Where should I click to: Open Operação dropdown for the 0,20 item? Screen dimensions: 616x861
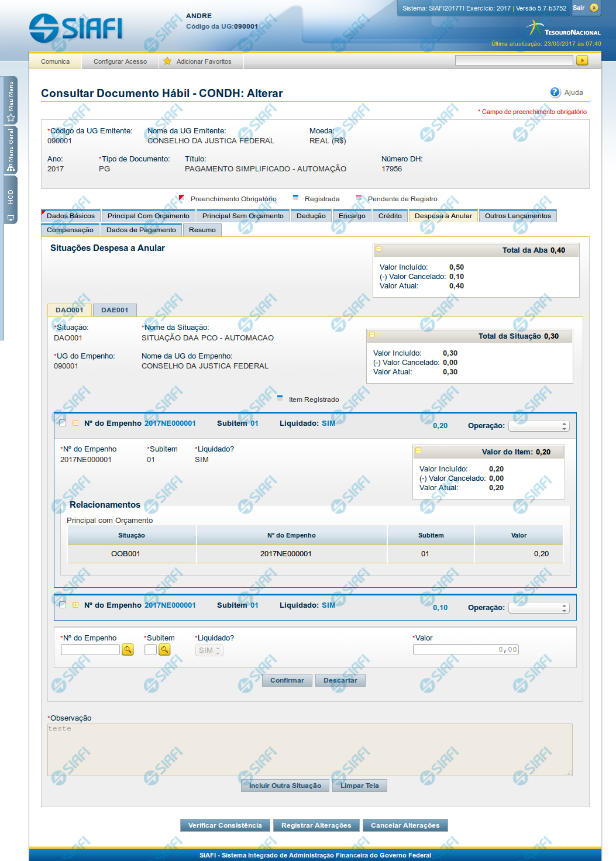click(538, 426)
